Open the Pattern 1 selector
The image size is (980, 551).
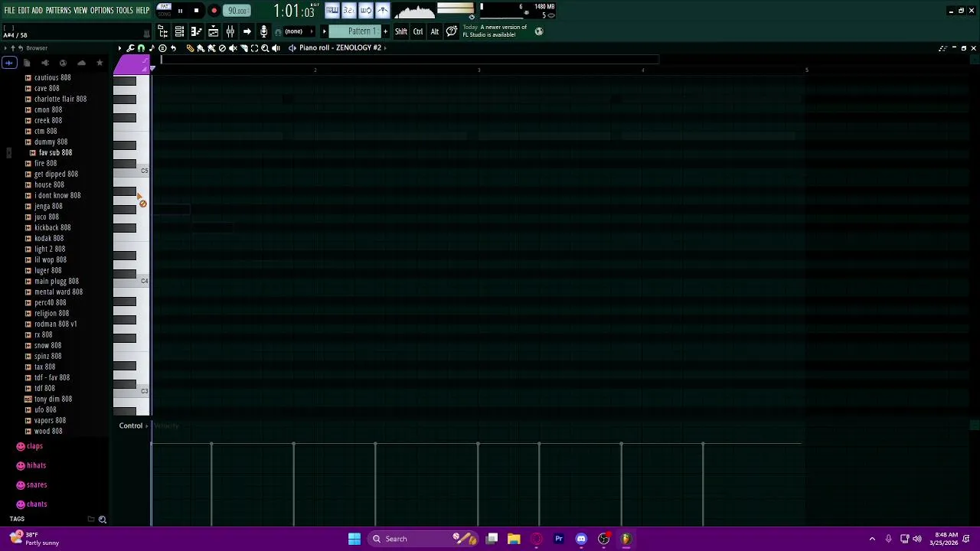(354, 31)
